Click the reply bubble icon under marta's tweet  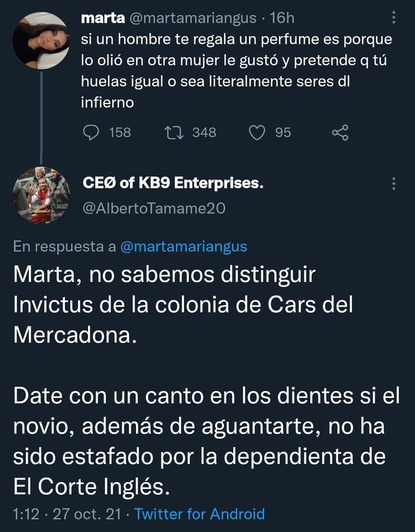(x=90, y=132)
